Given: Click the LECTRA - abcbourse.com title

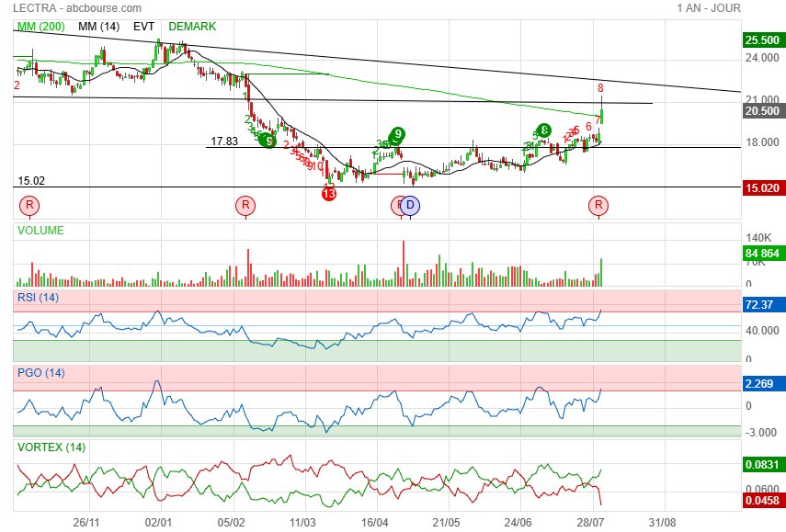Looking at the screenshot, I should pyautogui.click(x=76, y=8).
